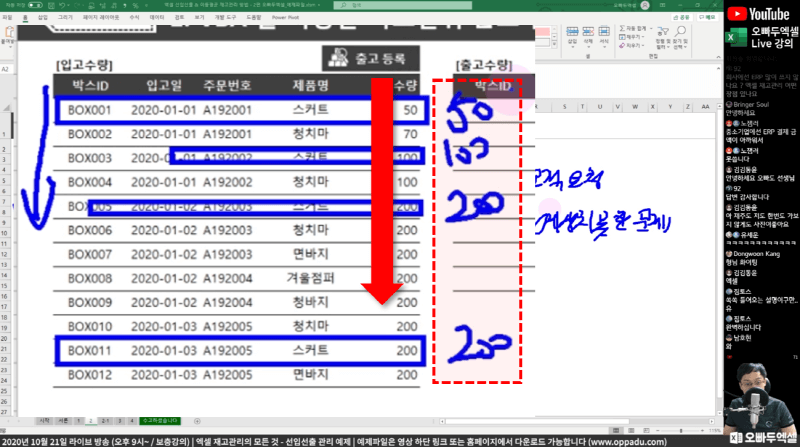Viewport: 800px width, 447px height.
Task: Select the 그리기 ribbon tab
Action: pyautogui.click(x=65, y=17)
